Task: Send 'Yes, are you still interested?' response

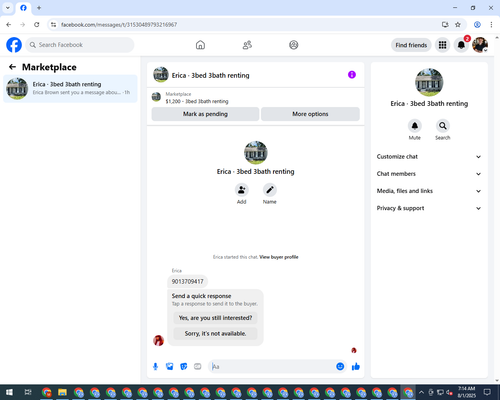Action: pyautogui.click(x=215, y=318)
